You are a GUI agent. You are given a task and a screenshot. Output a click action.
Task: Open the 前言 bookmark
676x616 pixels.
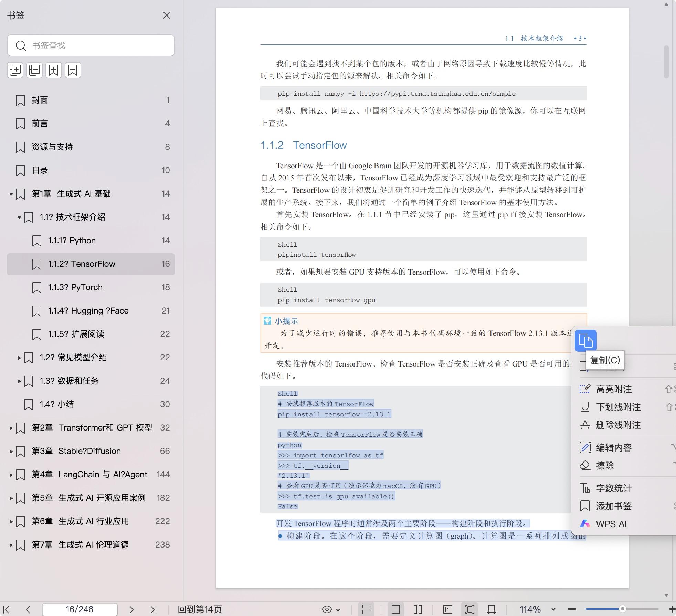[x=91, y=124]
